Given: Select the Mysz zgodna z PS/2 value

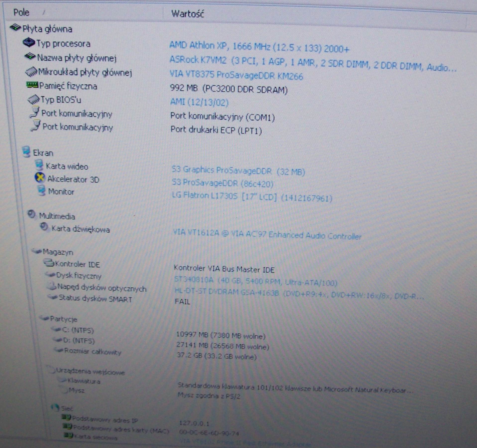Looking at the screenshot, I should 209,396.
